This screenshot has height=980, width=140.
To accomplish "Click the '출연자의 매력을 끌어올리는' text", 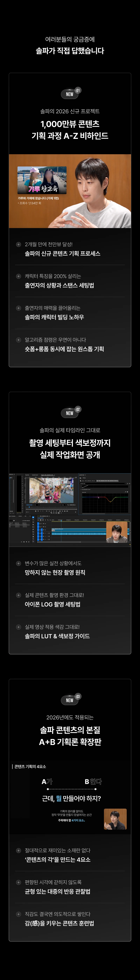I will coord(52,308).
